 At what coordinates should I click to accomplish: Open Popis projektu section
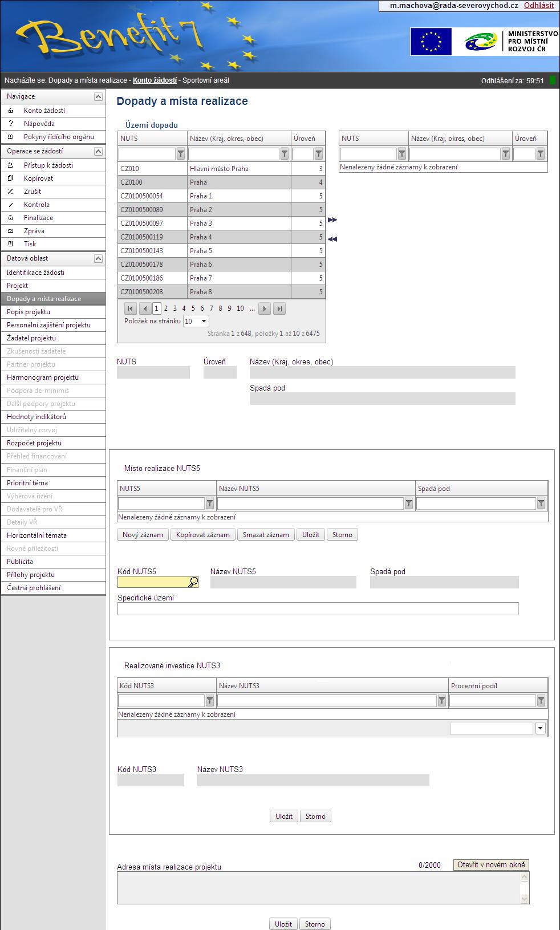pos(53,312)
